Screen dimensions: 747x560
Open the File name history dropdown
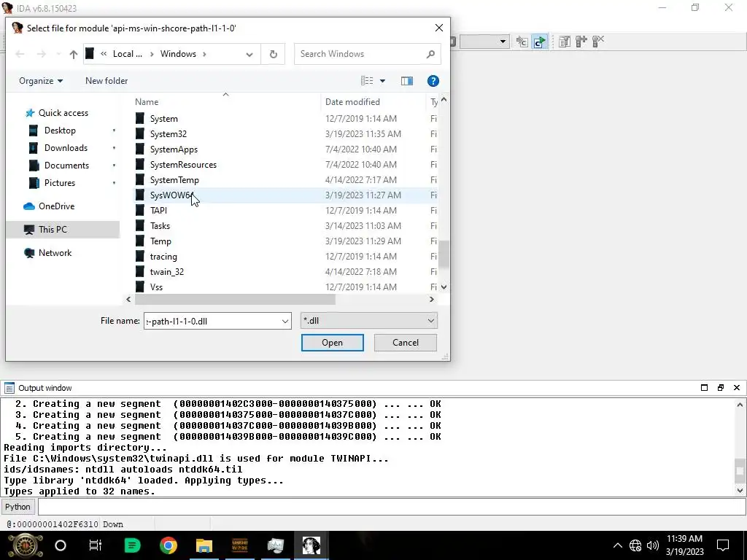285,321
